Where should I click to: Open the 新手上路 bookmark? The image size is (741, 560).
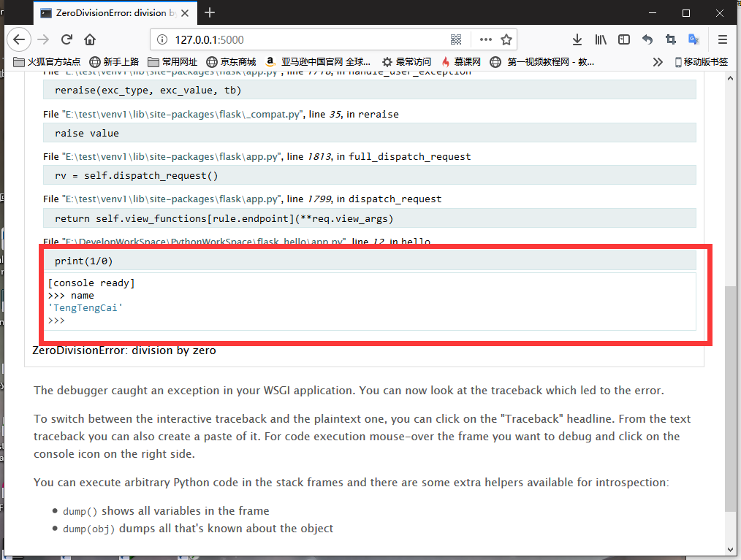[x=114, y=62]
